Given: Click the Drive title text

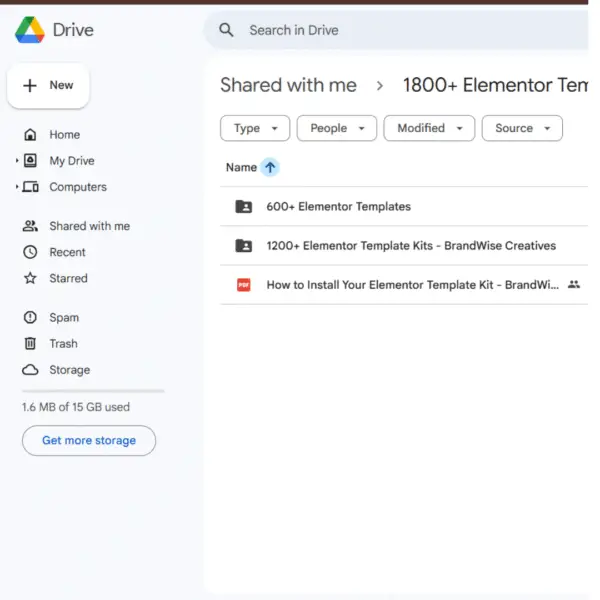Looking at the screenshot, I should 73,30.
